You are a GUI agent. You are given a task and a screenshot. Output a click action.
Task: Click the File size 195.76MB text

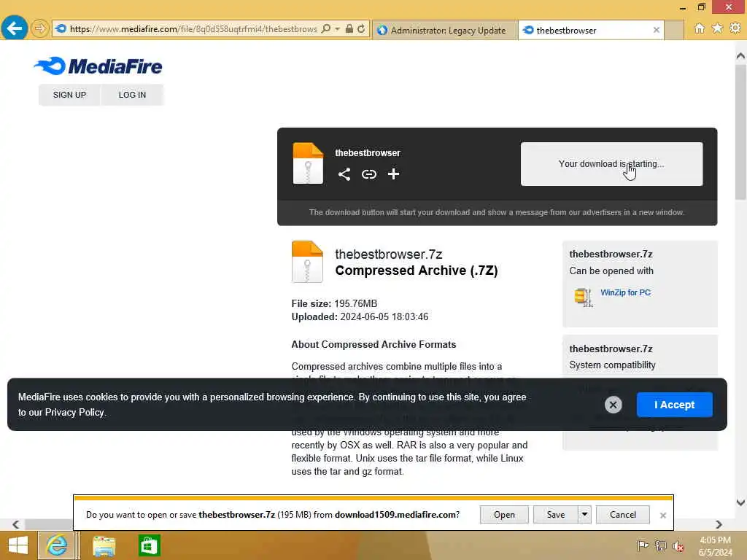334,303
